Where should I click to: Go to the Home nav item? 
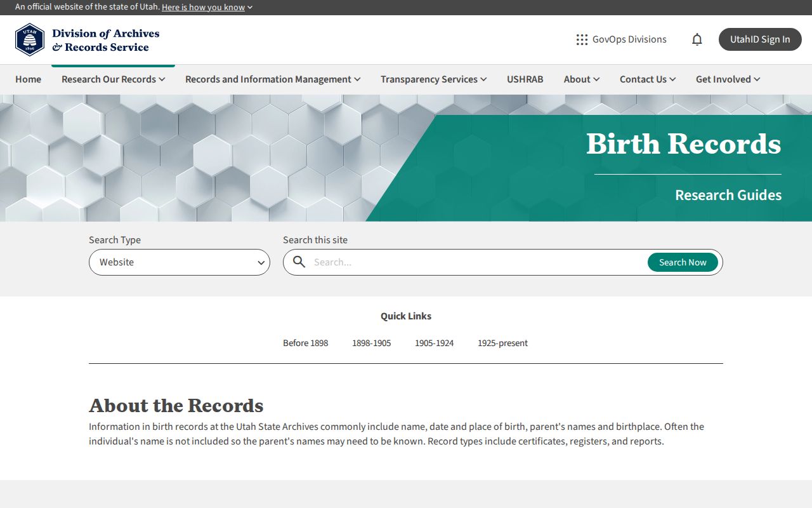point(29,79)
